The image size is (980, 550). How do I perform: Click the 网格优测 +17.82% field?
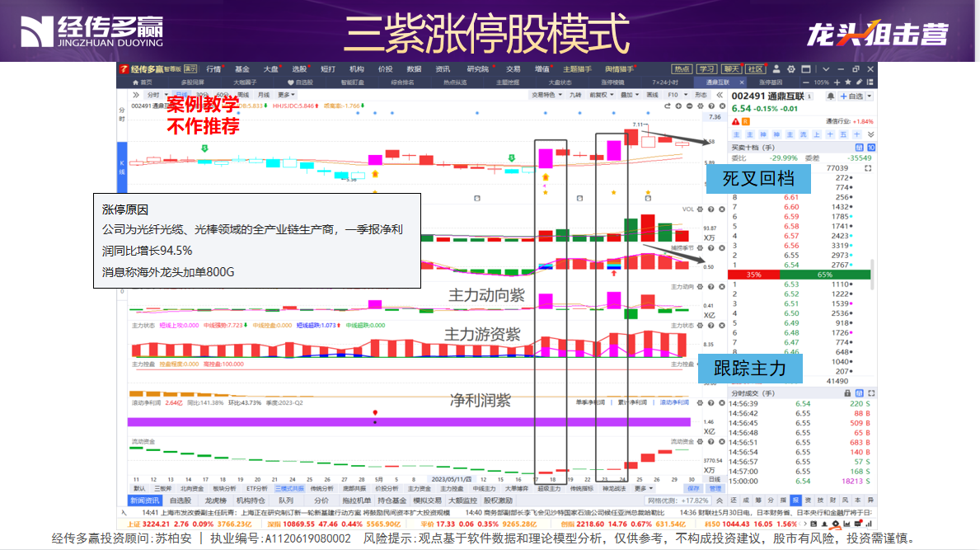coord(678,501)
